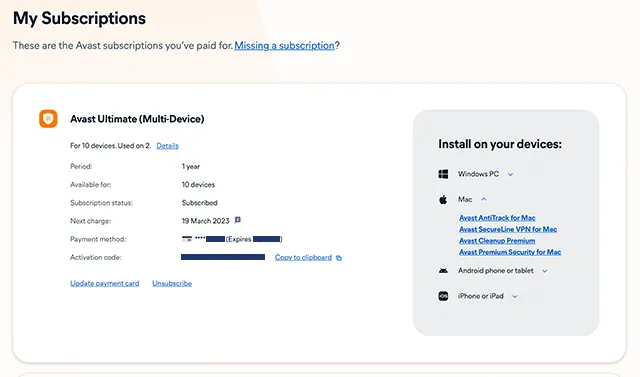Click the 10 devices value
Image resolution: width=640 pixels, height=377 pixels.
point(198,184)
